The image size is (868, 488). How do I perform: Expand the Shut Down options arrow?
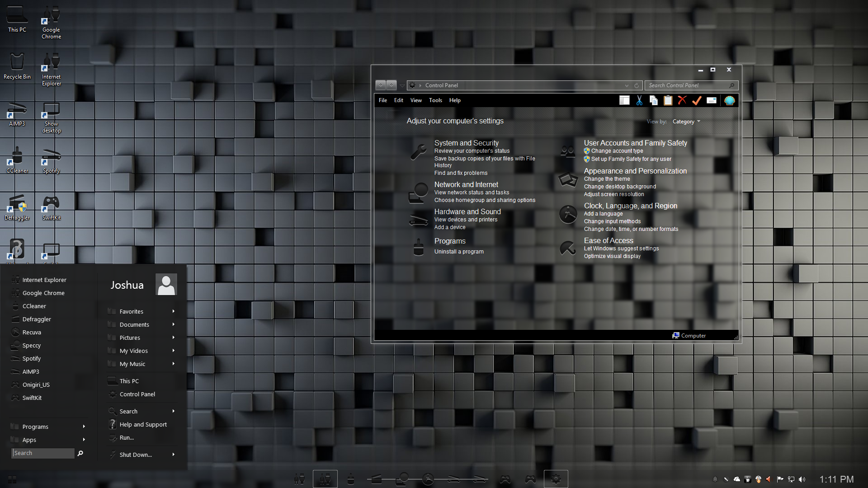(173, 455)
